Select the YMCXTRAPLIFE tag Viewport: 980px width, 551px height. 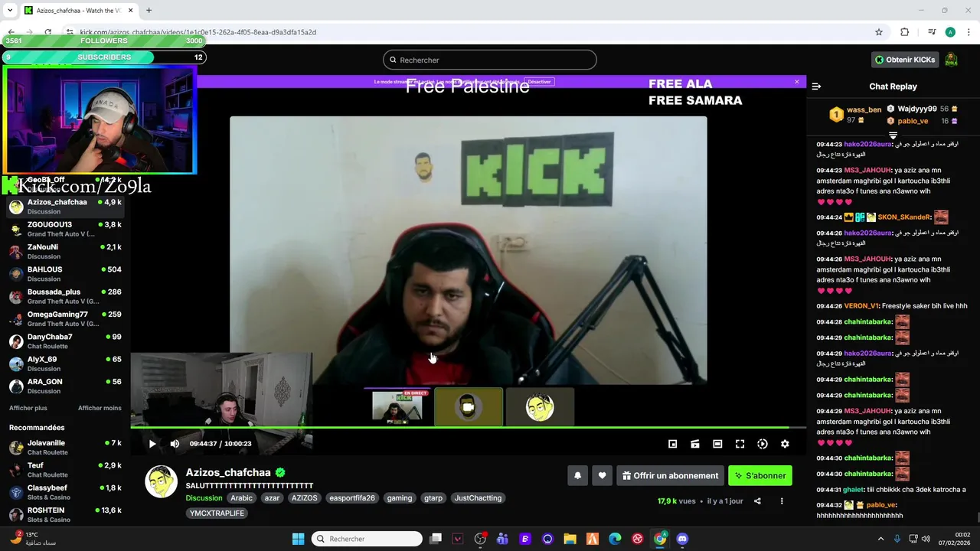click(x=217, y=514)
